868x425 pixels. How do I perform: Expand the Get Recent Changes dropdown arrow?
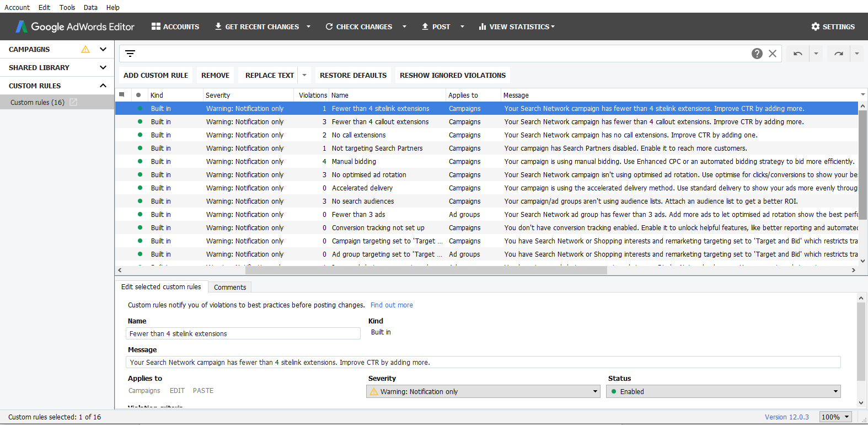click(308, 26)
